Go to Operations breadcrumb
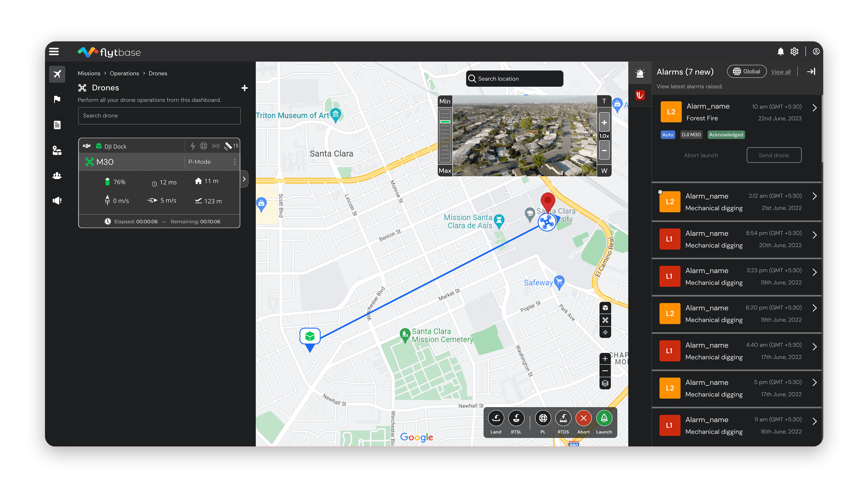The width and height of the screenshot is (868, 488). pos(124,73)
